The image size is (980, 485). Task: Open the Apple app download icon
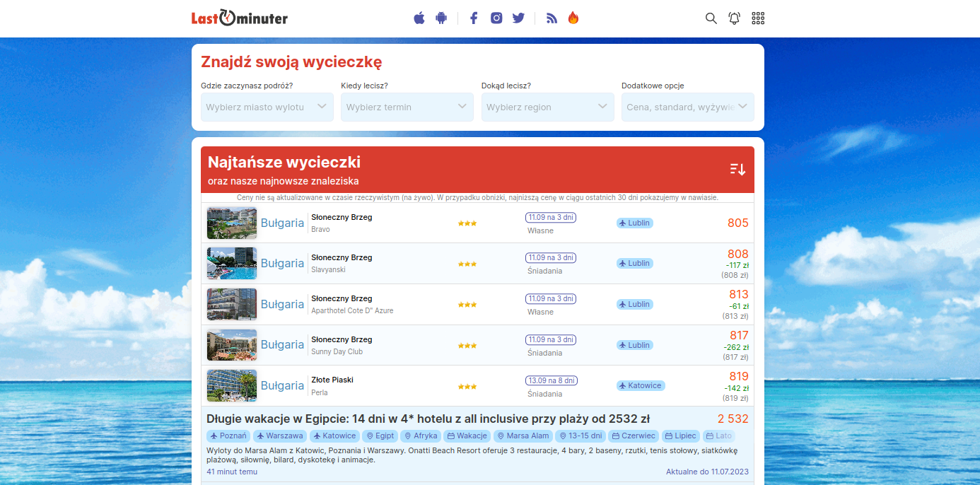coord(419,18)
